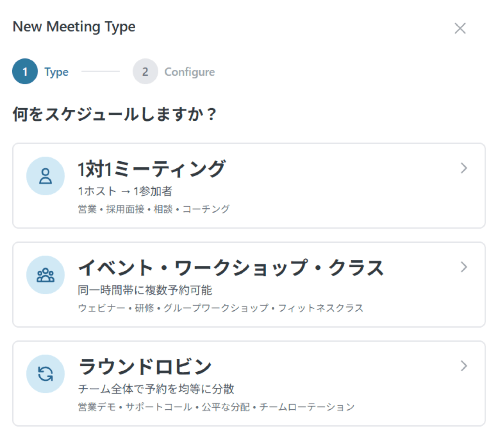Click チーム全体で予約を均等に分散 description
499x448 pixels.
coord(156,389)
